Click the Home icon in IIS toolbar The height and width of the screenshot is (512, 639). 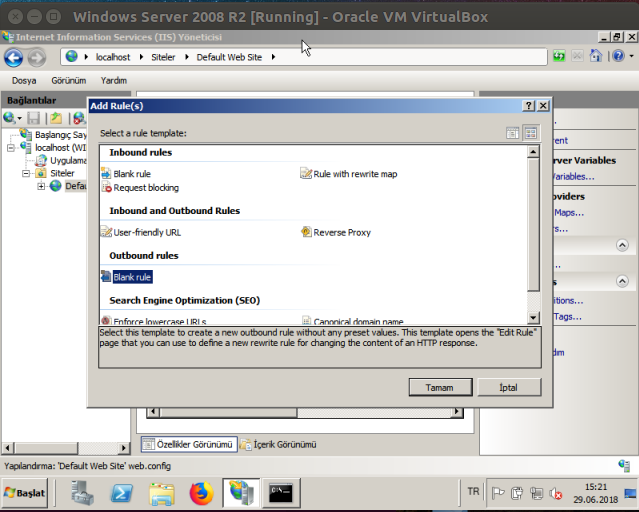click(x=595, y=56)
